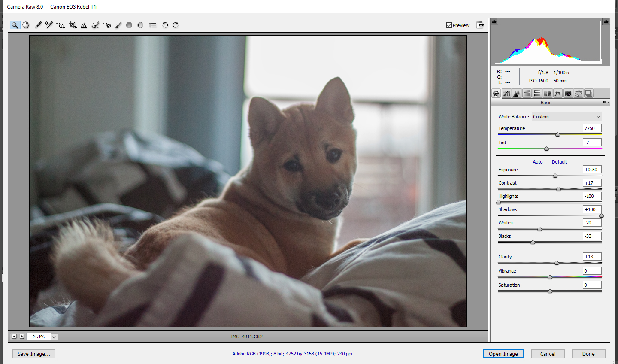
Task: Open the Detail panel tab
Action: point(517,94)
